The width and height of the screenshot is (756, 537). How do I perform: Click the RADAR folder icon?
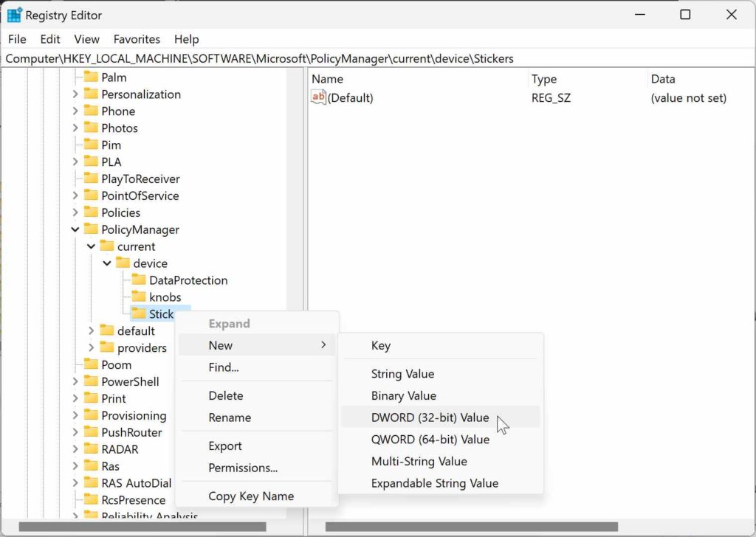[x=91, y=449]
